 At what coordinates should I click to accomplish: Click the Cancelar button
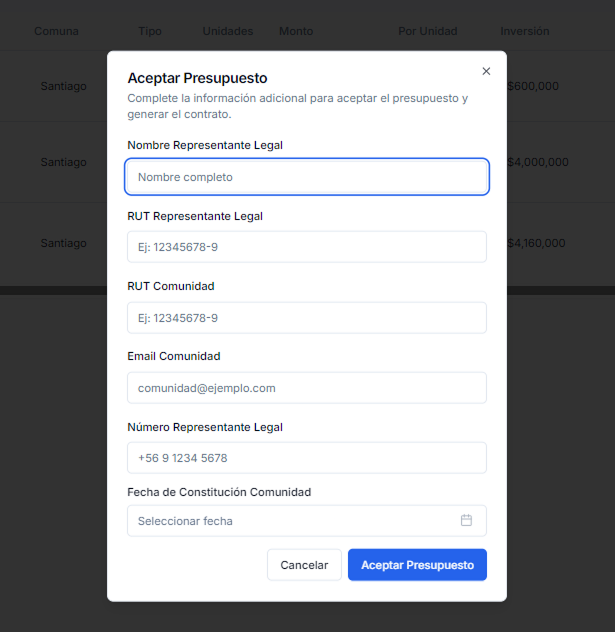coord(304,565)
